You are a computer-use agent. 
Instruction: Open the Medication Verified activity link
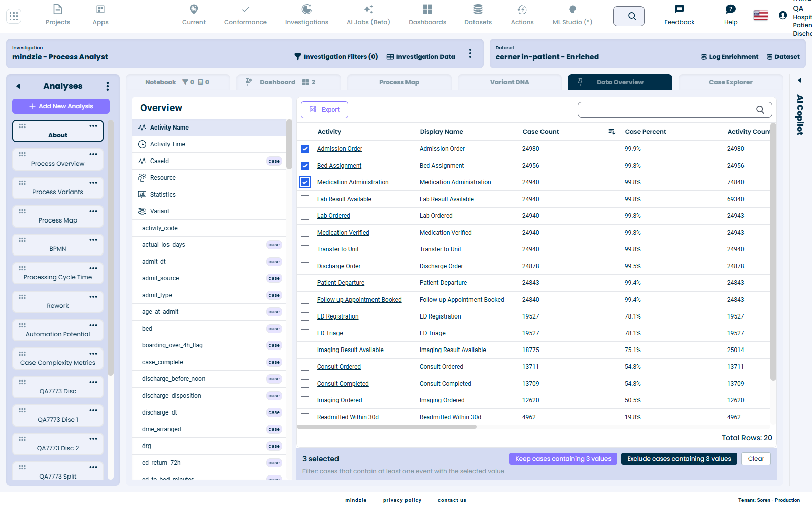pyautogui.click(x=343, y=233)
